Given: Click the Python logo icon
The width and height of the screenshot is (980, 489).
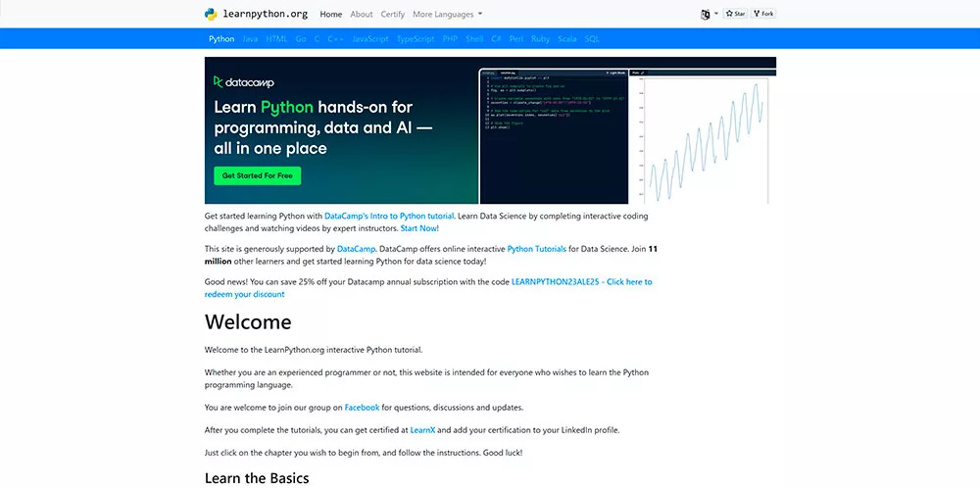Looking at the screenshot, I should tap(211, 14).
